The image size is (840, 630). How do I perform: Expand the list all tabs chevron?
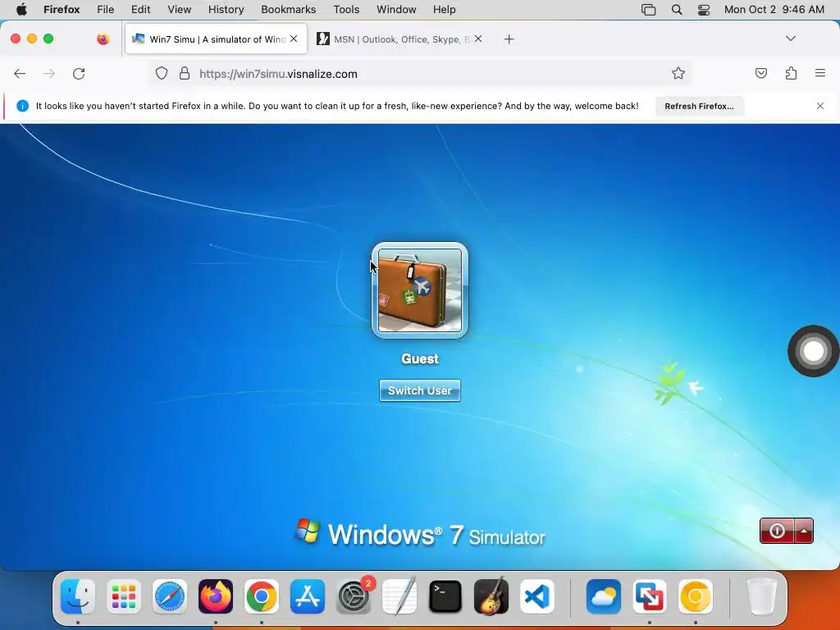click(791, 39)
